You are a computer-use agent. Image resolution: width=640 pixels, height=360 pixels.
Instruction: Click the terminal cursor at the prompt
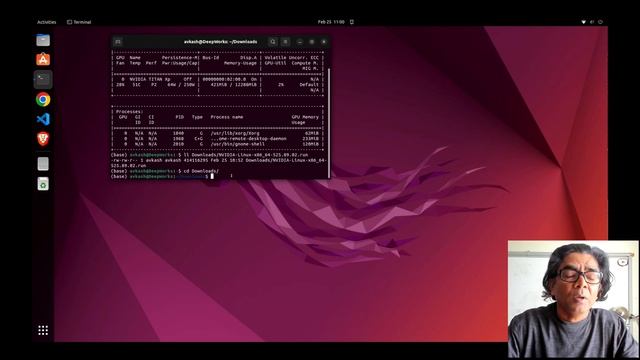tap(212, 176)
